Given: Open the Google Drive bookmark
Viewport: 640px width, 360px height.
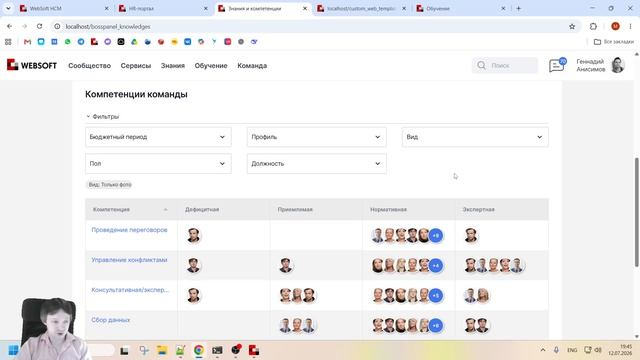Looking at the screenshot, I should (134, 42).
